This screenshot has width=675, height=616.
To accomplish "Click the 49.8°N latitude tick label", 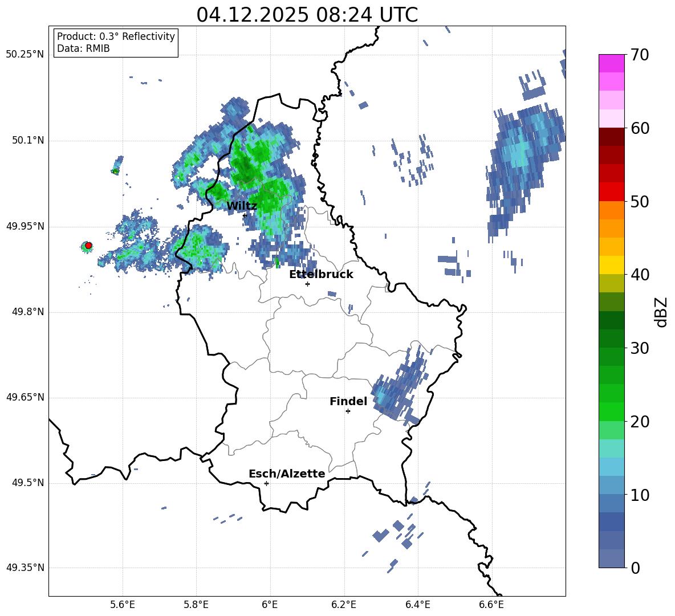I will coord(28,312).
